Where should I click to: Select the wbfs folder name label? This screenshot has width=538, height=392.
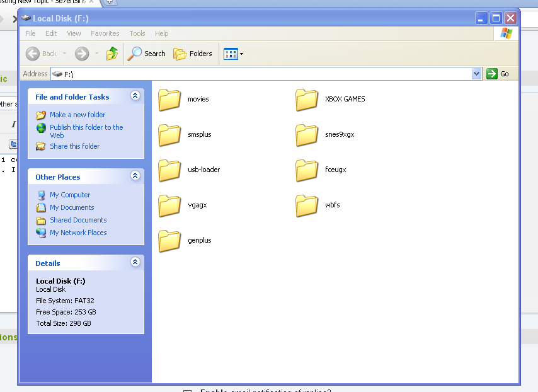click(333, 205)
